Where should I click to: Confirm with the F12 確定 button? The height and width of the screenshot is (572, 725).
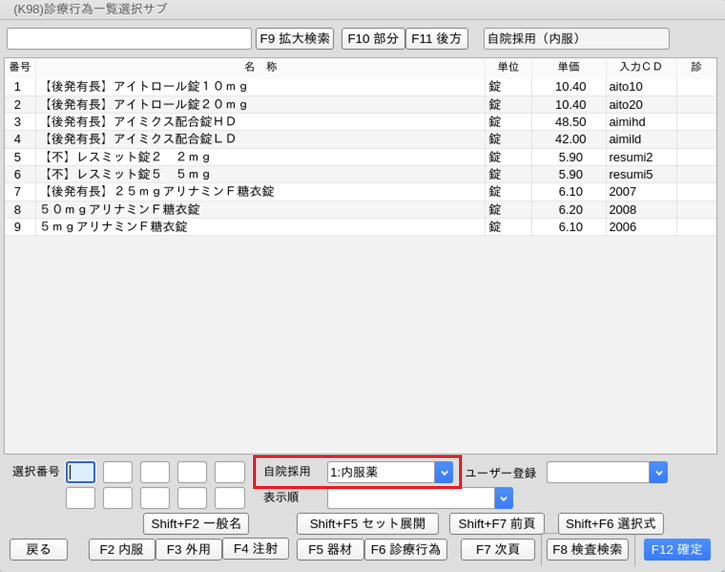[x=676, y=549]
